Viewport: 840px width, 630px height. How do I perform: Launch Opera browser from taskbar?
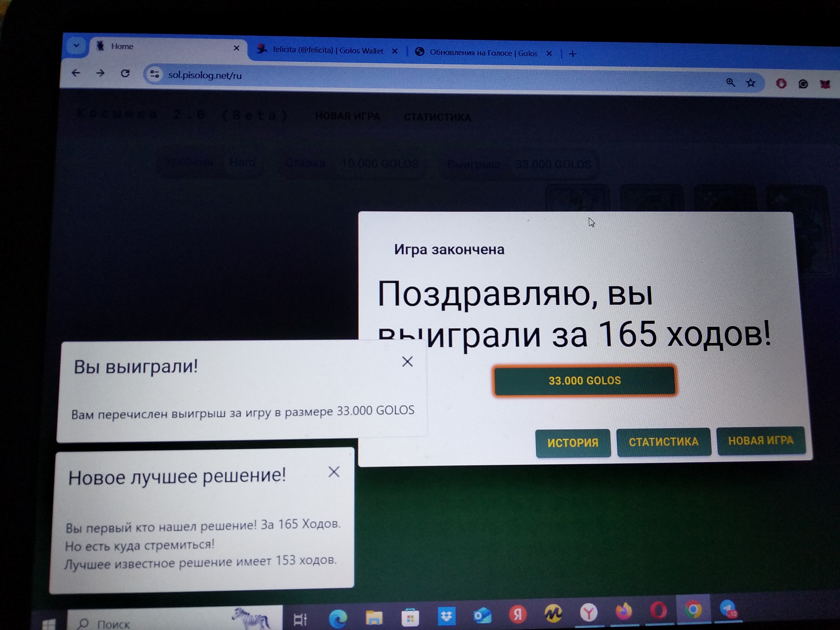pos(658,611)
